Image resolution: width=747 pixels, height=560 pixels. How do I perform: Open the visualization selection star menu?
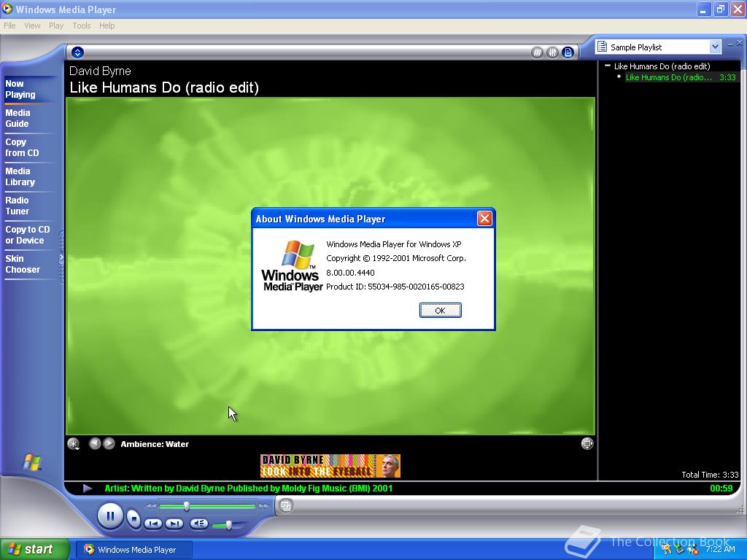click(74, 444)
